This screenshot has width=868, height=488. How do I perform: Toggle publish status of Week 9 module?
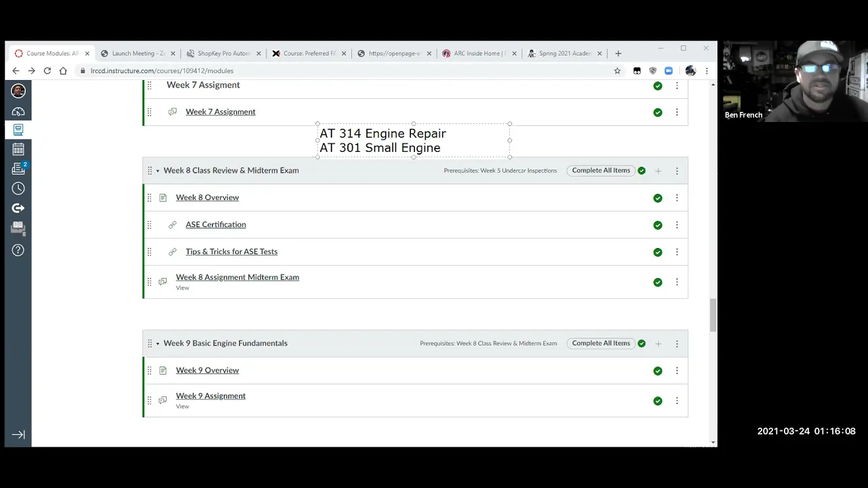(x=642, y=344)
